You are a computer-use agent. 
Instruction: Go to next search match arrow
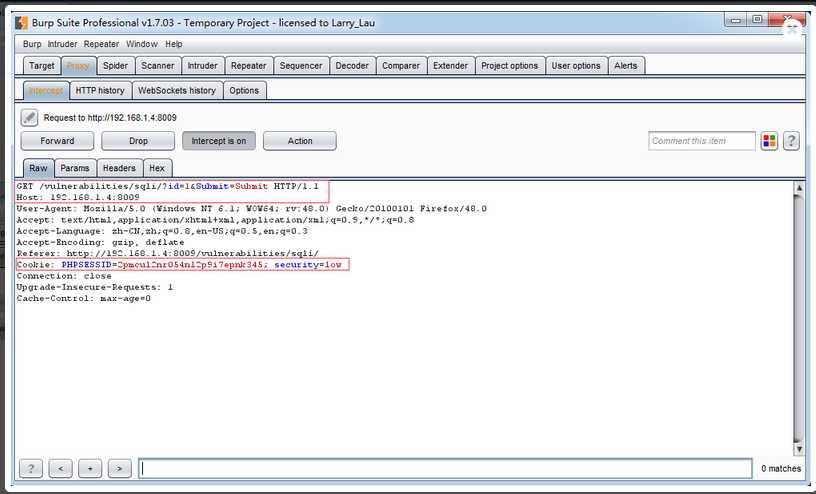click(120, 468)
